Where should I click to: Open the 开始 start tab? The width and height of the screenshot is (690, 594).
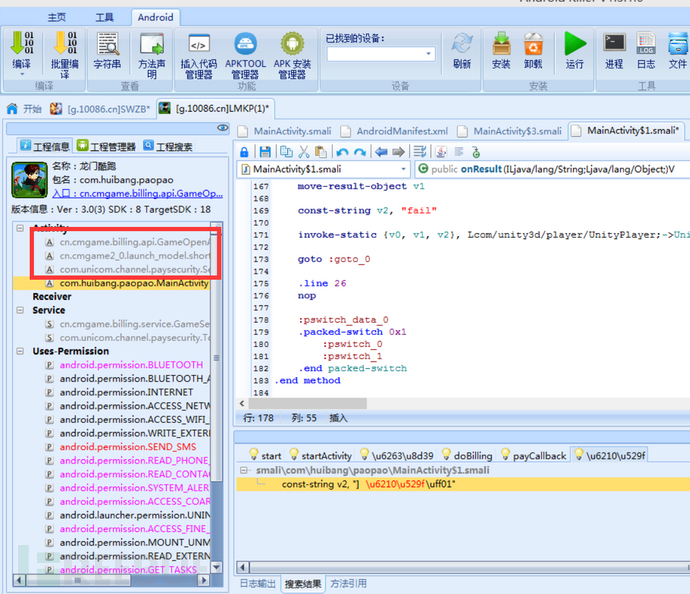click(x=24, y=109)
